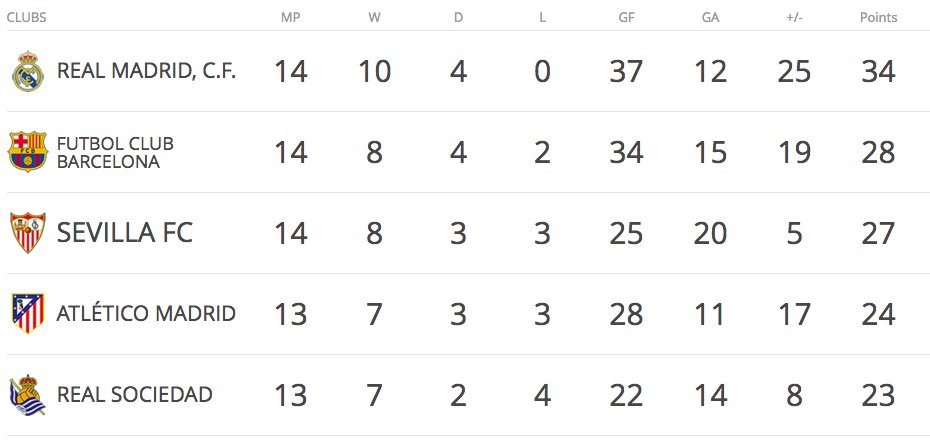
Task: Open the ATLÉTICO MADRID team page
Action: click(x=146, y=314)
